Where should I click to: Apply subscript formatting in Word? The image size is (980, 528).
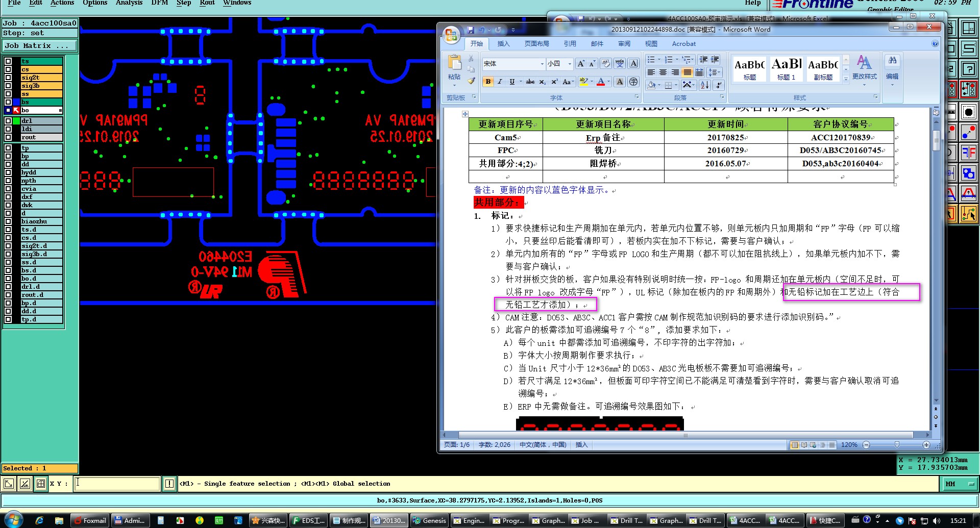click(x=542, y=82)
